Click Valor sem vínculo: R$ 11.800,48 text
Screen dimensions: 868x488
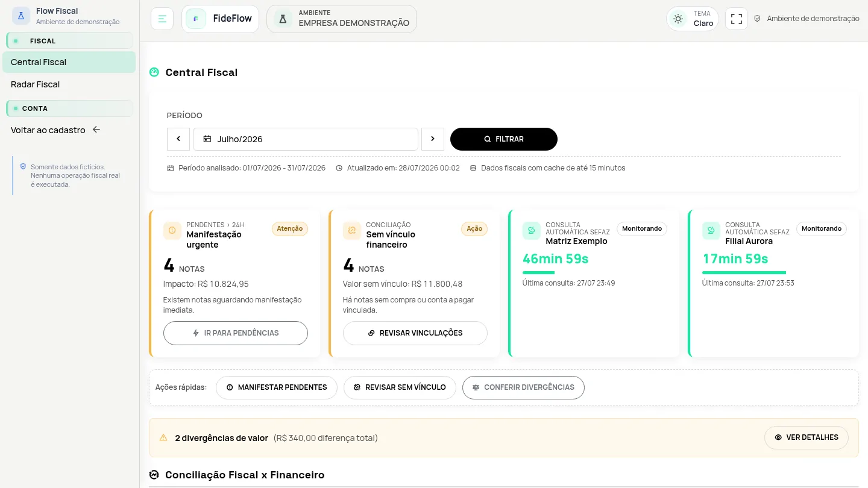point(403,284)
